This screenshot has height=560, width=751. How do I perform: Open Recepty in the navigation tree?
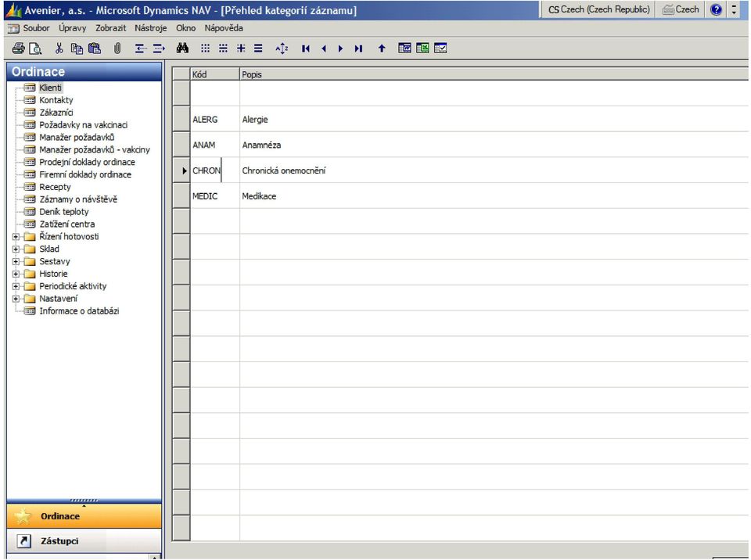pos(55,187)
